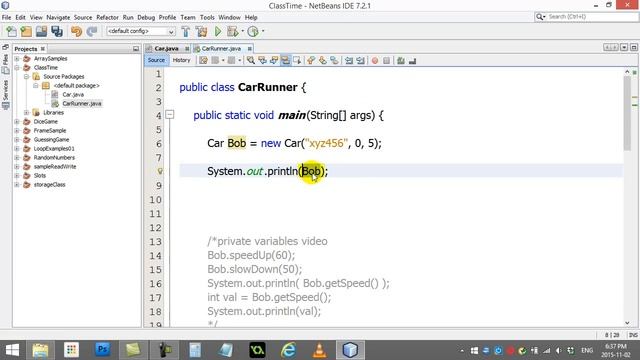Click the Profile Project icon

pos(253,31)
